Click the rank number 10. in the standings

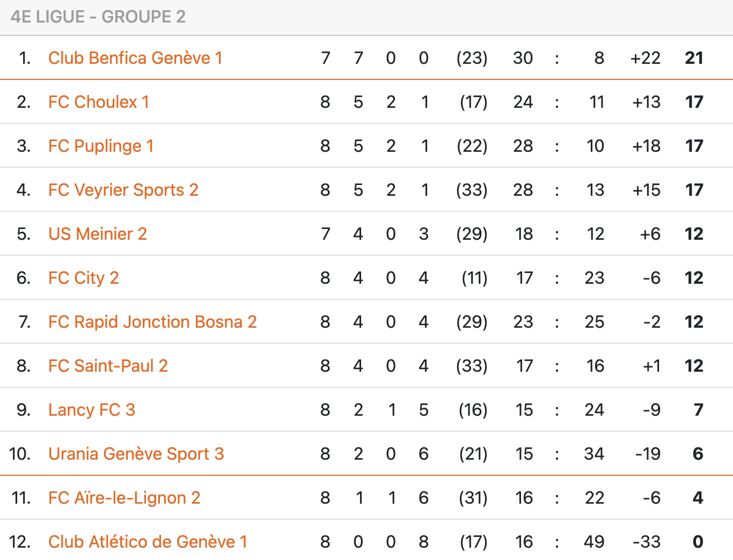(20, 454)
